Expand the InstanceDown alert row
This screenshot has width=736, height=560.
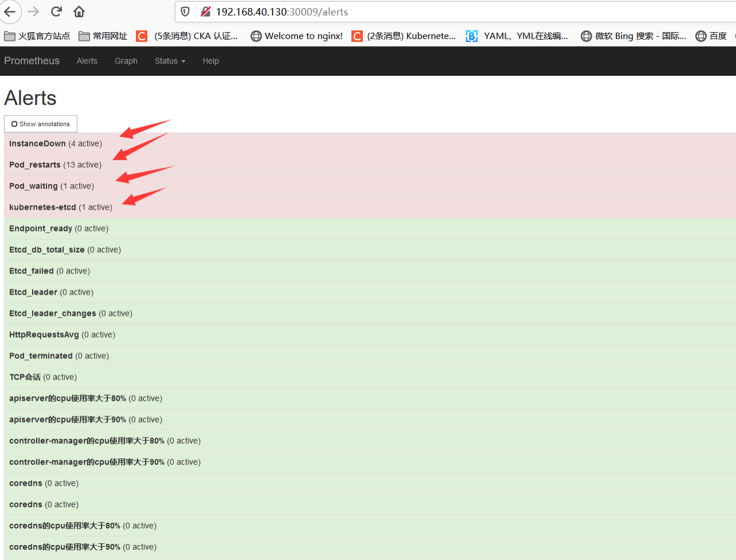click(x=370, y=143)
